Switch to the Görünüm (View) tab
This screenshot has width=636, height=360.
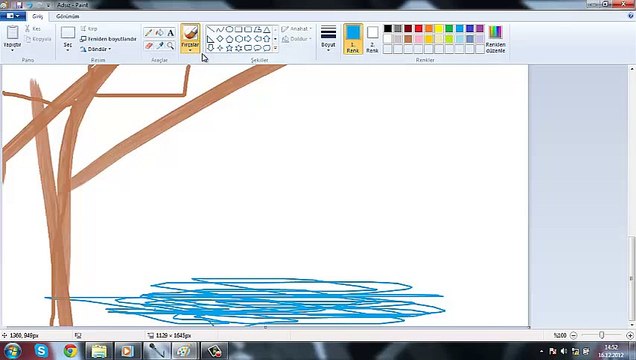[67, 16]
